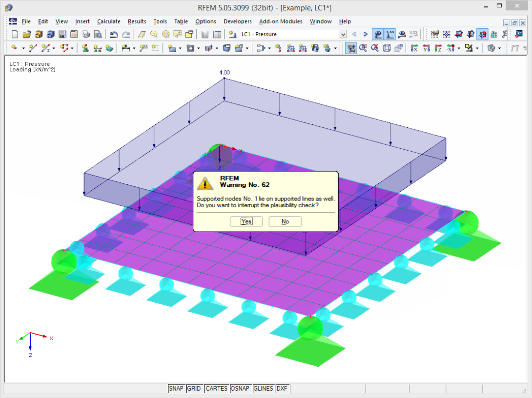532x398 pixels.
Task: Open the File menu
Action: pos(26,21)
